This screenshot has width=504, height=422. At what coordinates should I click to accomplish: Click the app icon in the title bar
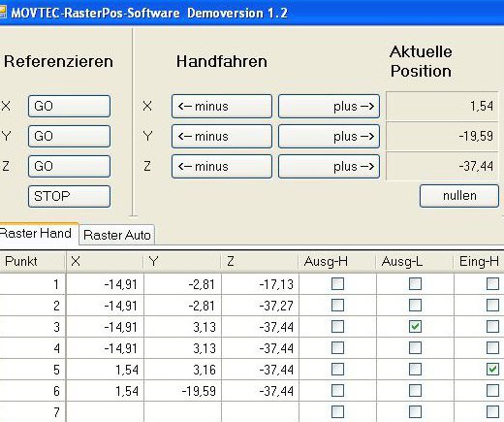point(3,13)
